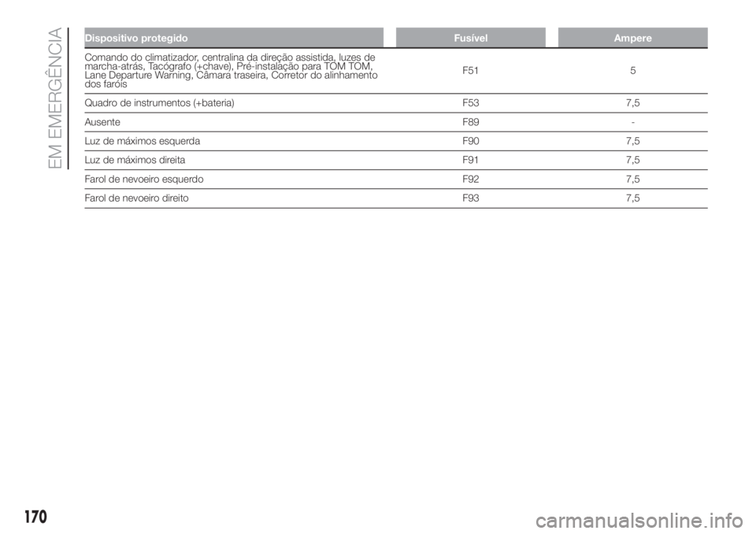This screenshot has width=756, height=534.
Task: Select 'Farol de nevoeiro direito' text
Action: [136, 198]
